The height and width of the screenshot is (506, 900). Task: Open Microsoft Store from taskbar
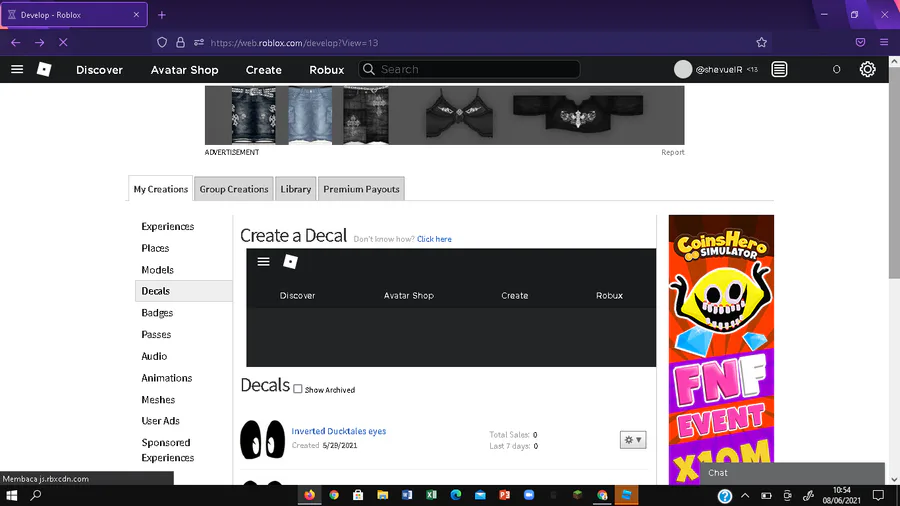click(358, 495)
